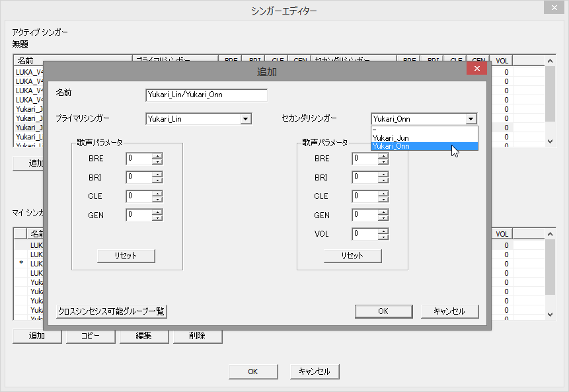This screenshot has height=392, width=569.
Task: Click the 削除 button in Singer Editor
Action: click(198, 336)
